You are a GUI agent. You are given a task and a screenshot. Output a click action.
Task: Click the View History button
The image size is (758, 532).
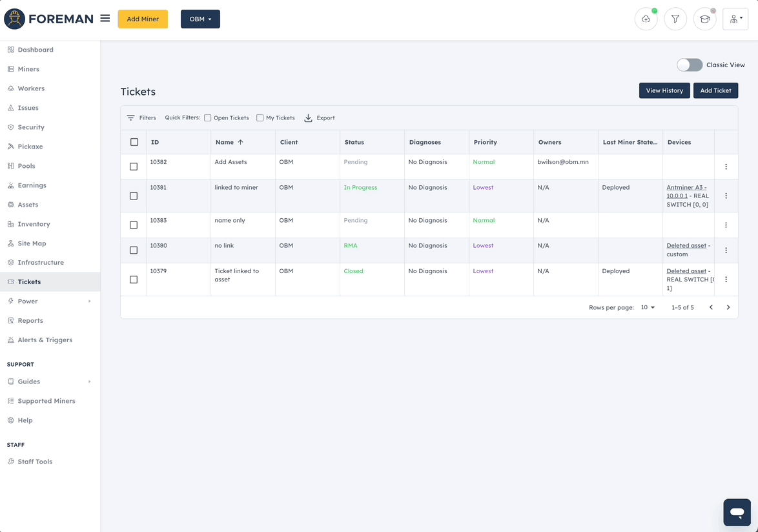pyautogui.click(x=664, y=90)
